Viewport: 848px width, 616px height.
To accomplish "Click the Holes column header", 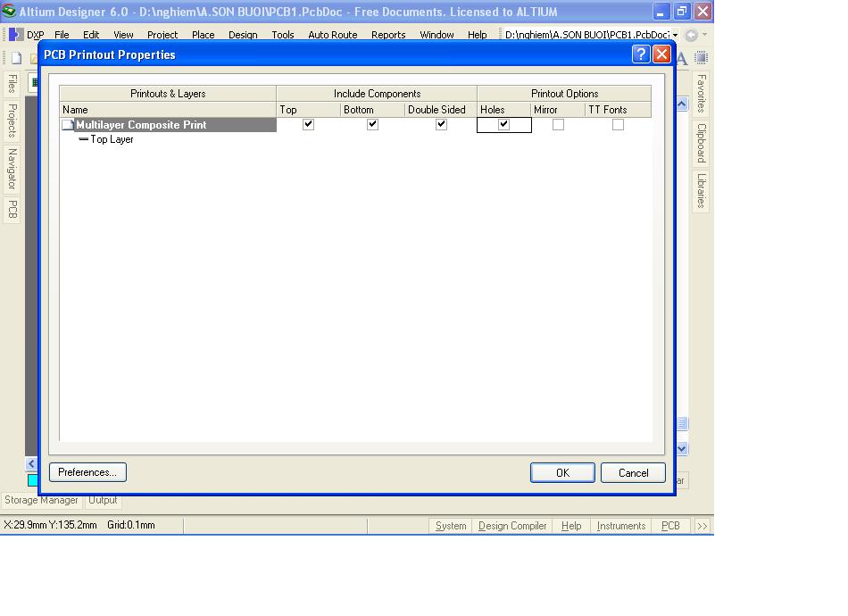I will click(x=503, y=110).
